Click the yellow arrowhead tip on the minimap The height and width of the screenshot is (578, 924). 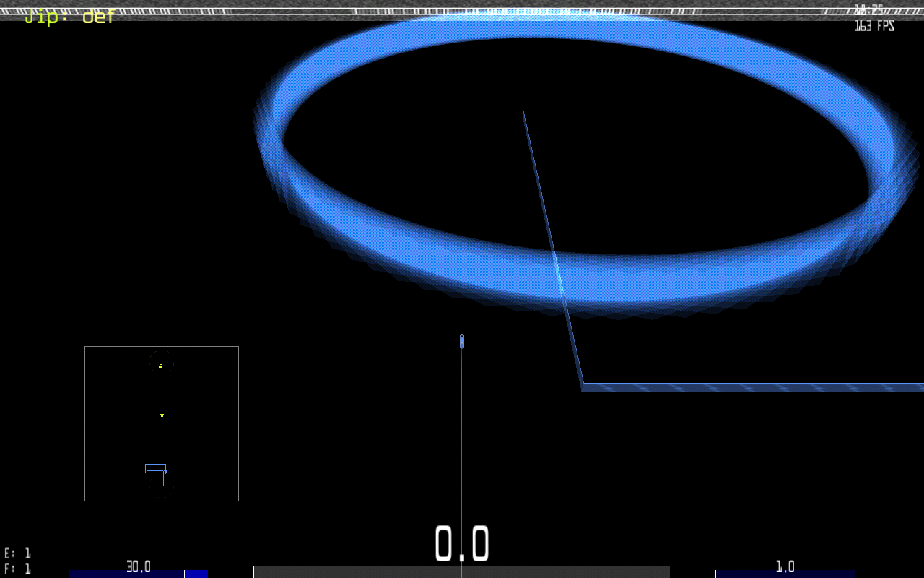tap(162, 416)
